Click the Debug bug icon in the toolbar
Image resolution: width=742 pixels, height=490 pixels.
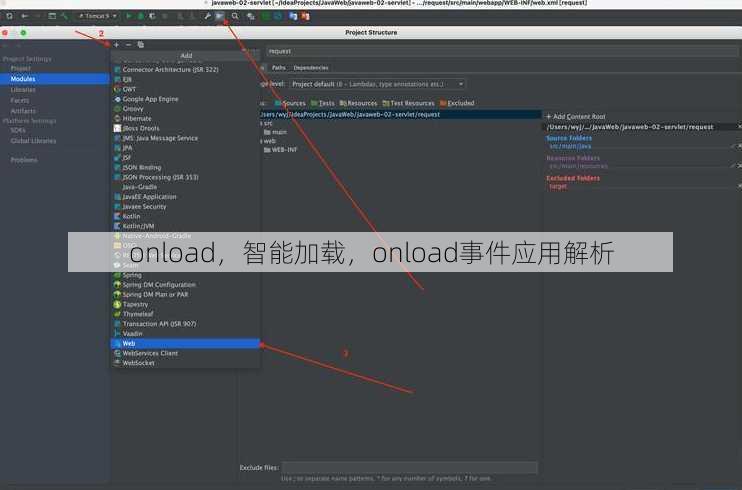141,16
